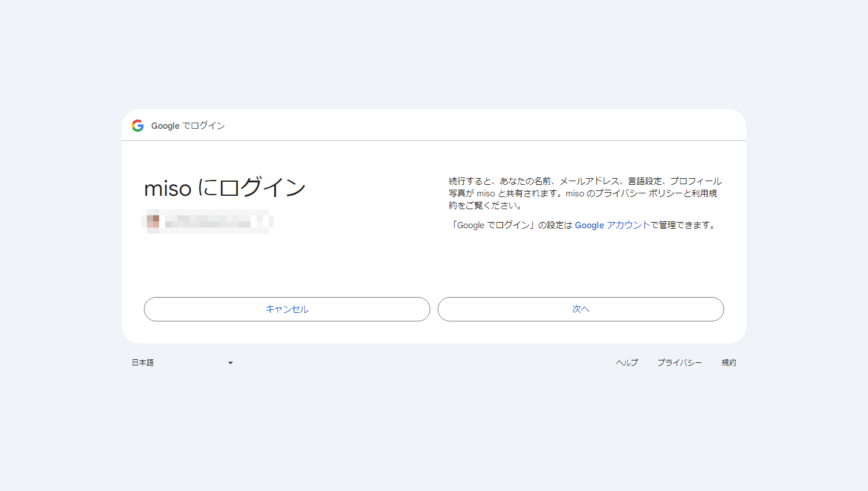The height and width of the screenshot is (491, 868).
Task: Continue with the 次へ button
Action: (x=580, y=309)
